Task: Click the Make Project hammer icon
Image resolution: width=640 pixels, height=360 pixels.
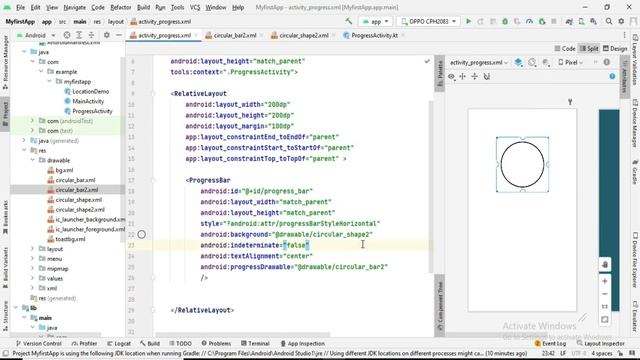Action: 349,21
